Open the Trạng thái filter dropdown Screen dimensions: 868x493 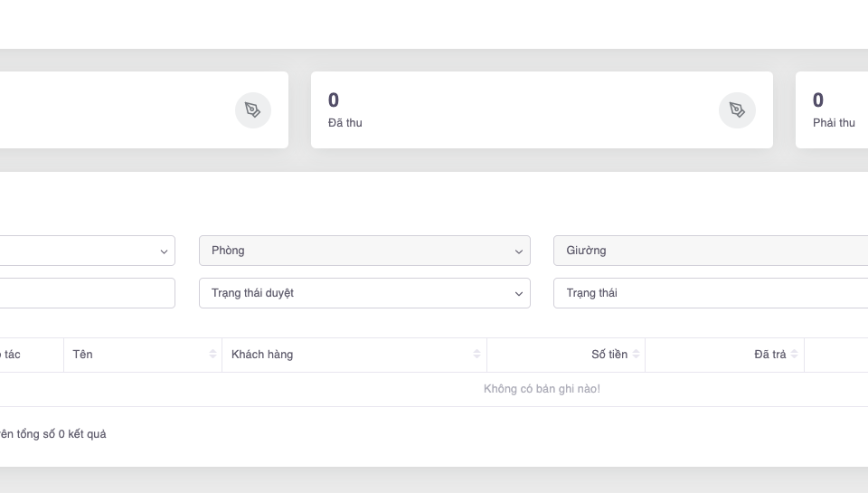pos(711,293)
